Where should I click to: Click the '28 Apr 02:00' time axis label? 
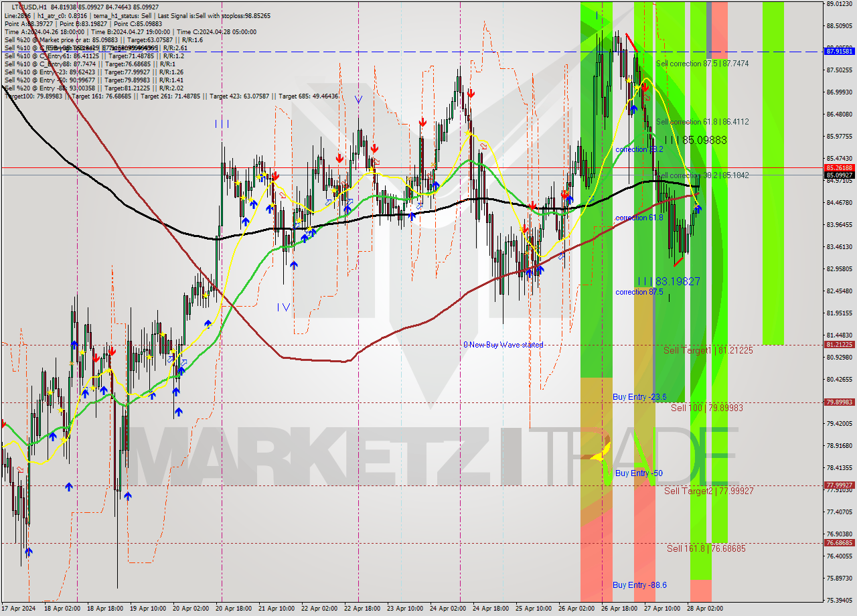(705, 609)
